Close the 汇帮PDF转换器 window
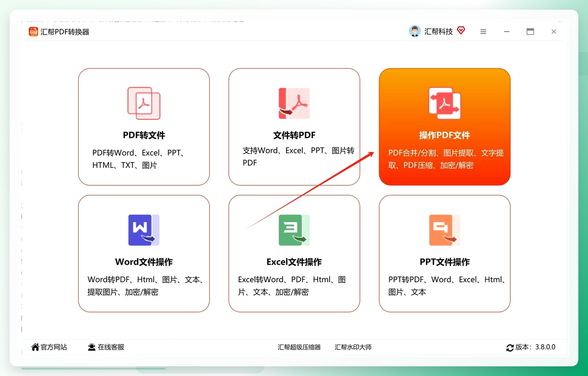 point(554,32)
